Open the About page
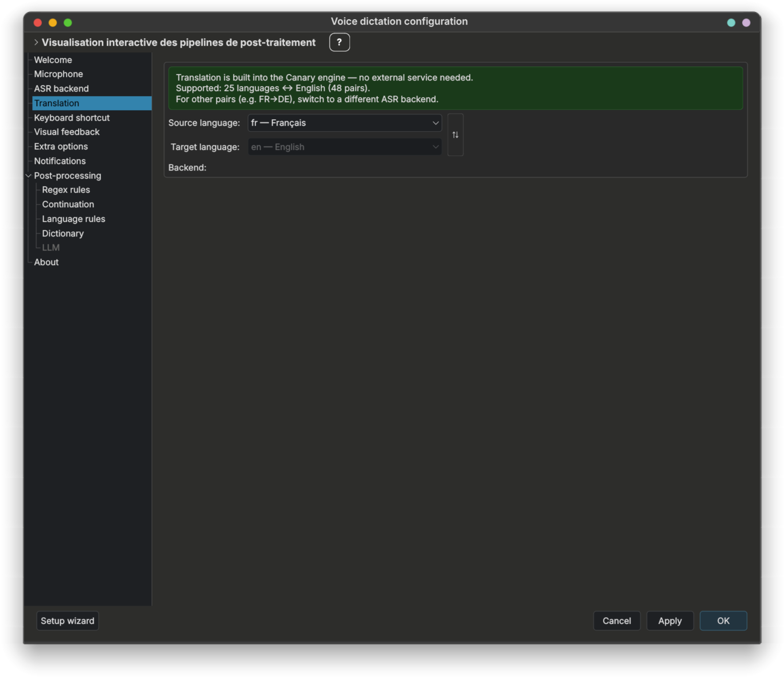 [x=46, y=262]
